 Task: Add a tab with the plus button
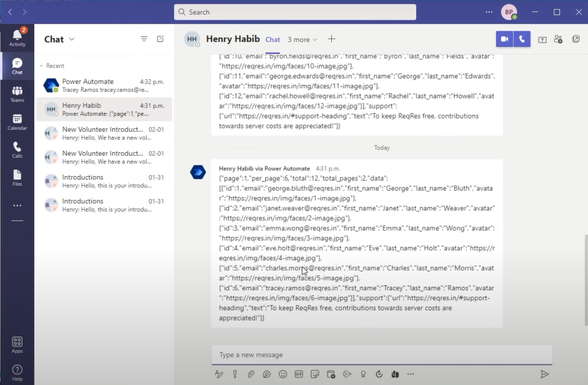click(x=331, y=39)
